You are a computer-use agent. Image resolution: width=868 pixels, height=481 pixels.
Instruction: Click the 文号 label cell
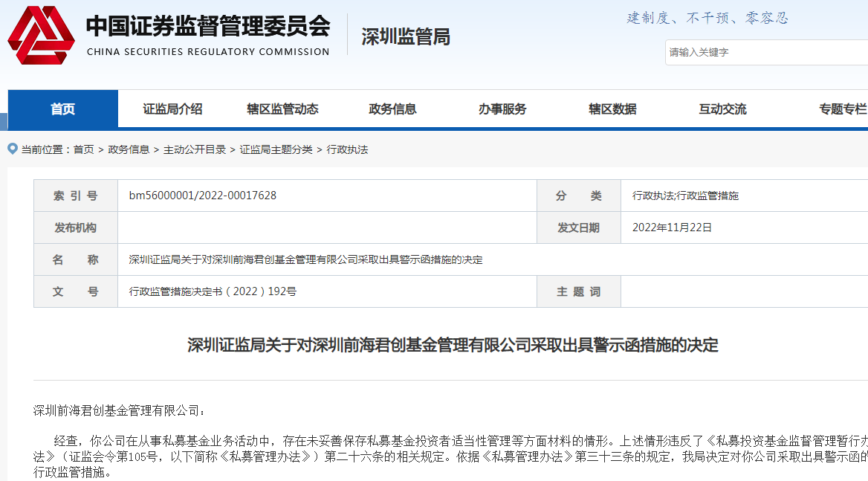pos(76,291)
